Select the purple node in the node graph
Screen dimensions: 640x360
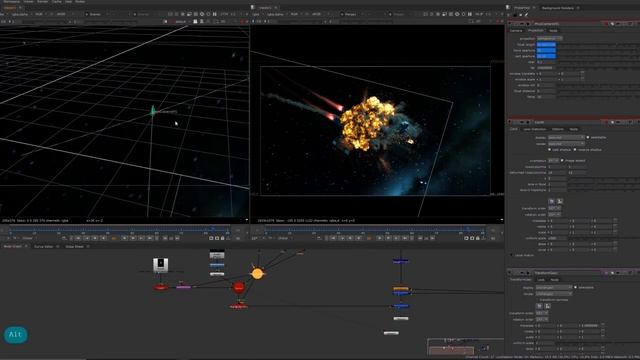[x=183, y=287]
